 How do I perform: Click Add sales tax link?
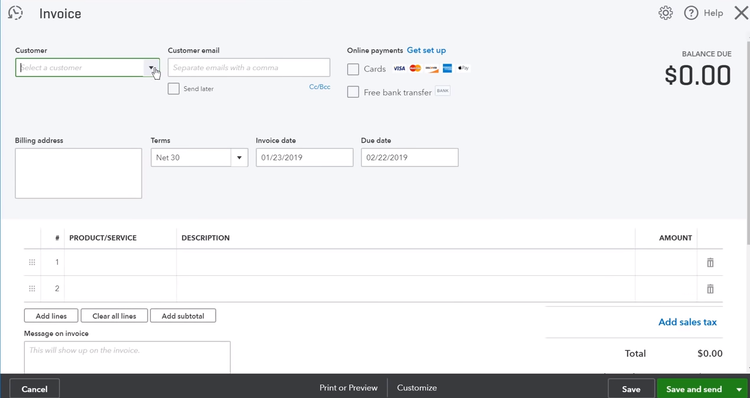687,322
